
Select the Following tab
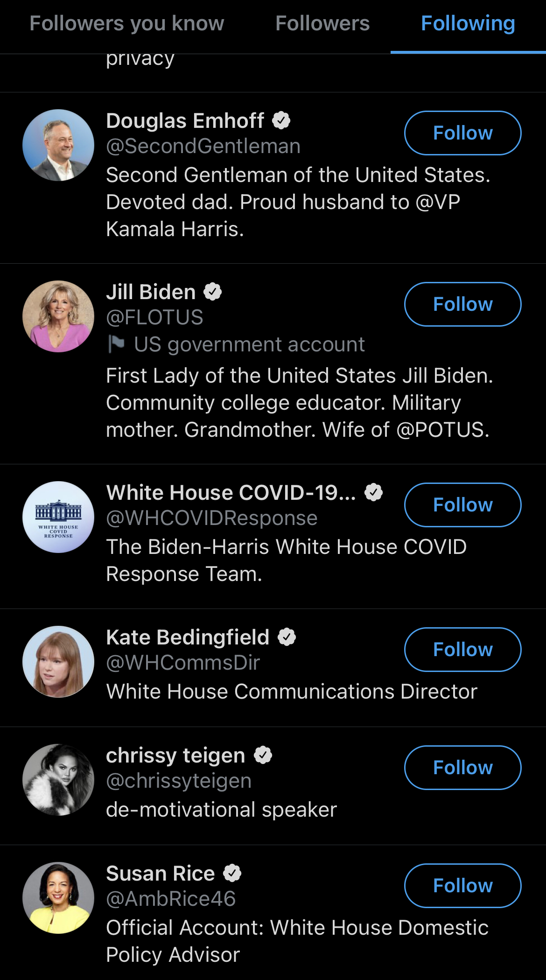point(468,23)
